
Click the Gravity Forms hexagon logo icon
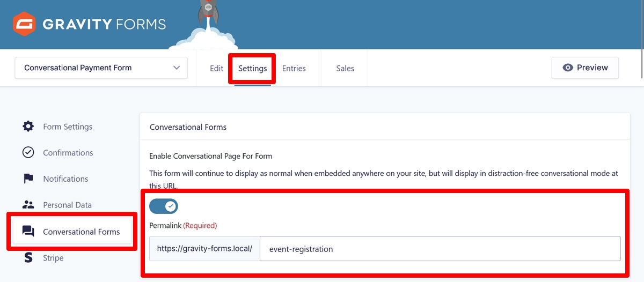pos(24,24)
